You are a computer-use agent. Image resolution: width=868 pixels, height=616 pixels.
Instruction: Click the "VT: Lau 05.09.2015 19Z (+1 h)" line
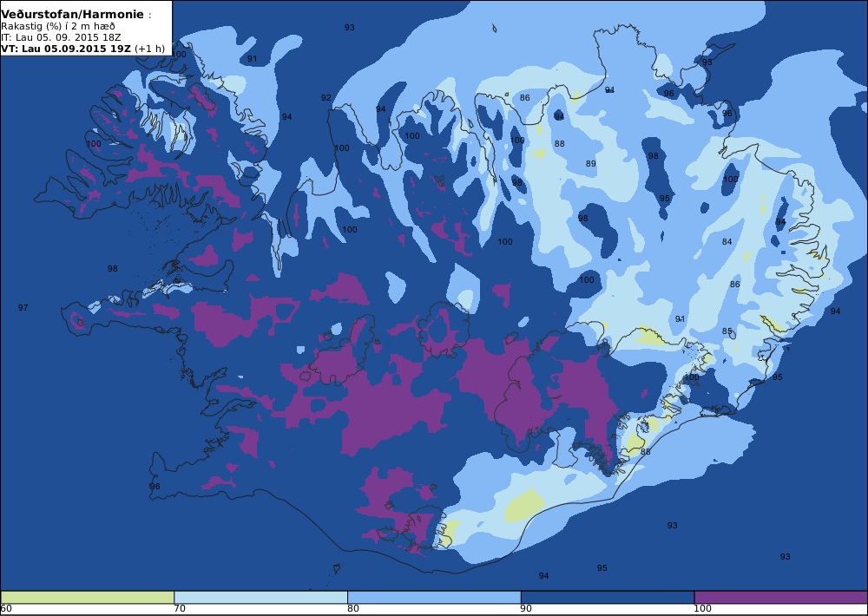(x=83, y=48)
